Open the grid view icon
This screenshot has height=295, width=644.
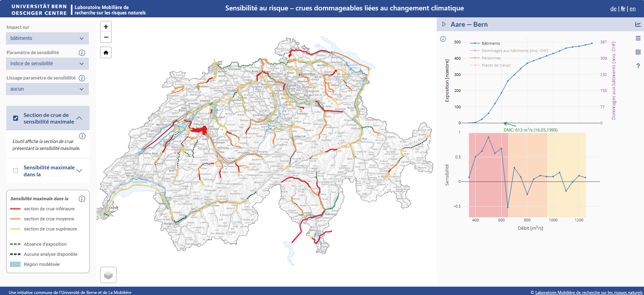(638, 52)
